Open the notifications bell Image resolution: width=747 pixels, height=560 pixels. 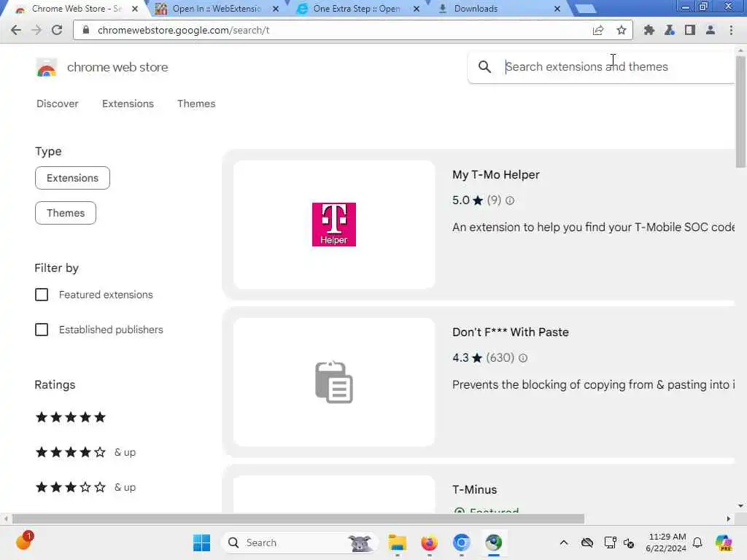[697, 542]
